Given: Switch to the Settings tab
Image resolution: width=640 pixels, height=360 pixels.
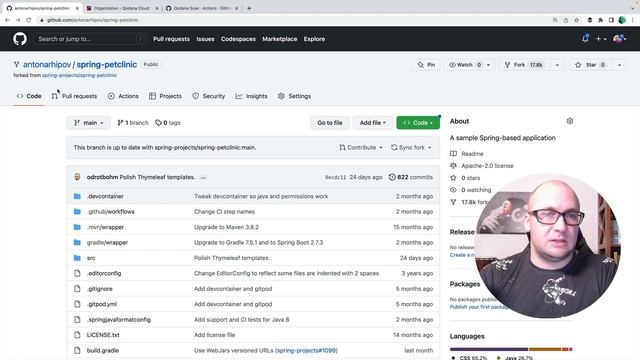Looking at the screenshot, I should (x=294, y=96).
